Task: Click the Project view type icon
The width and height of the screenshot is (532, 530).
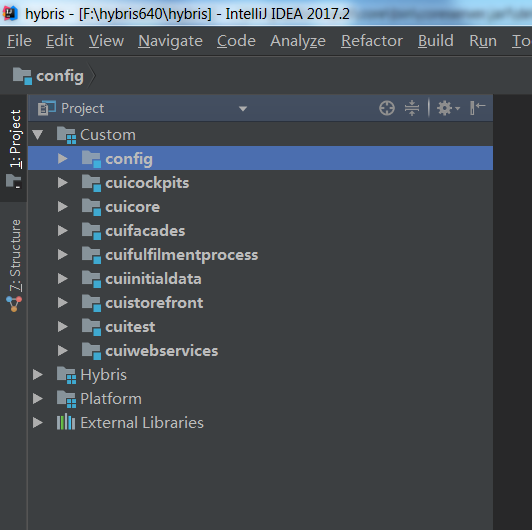Action: 46,108
